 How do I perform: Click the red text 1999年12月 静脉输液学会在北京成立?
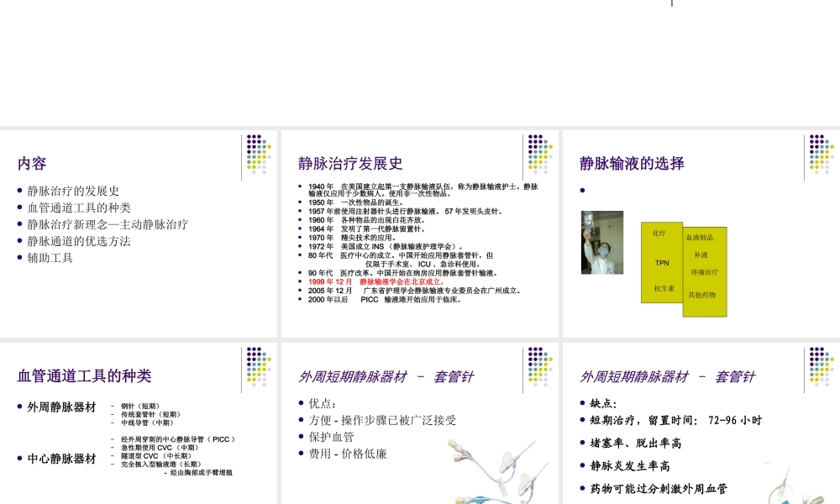(x=378, y=282)
